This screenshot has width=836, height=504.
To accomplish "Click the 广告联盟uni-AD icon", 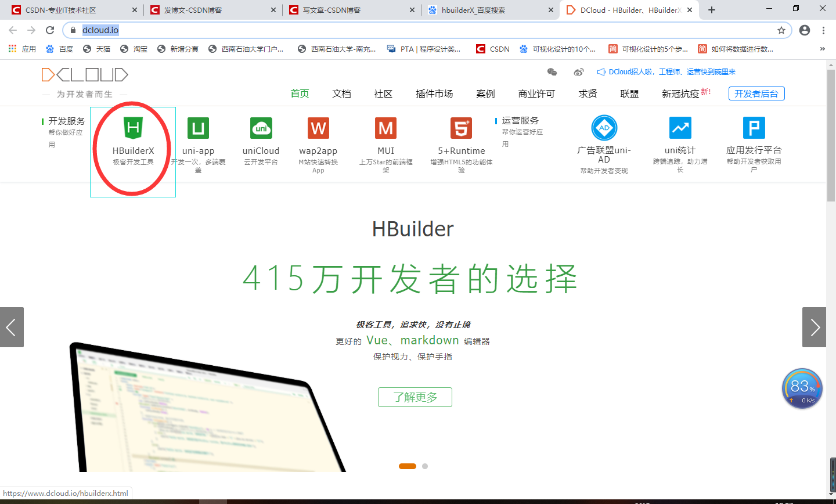I will (x=604, y=128).
